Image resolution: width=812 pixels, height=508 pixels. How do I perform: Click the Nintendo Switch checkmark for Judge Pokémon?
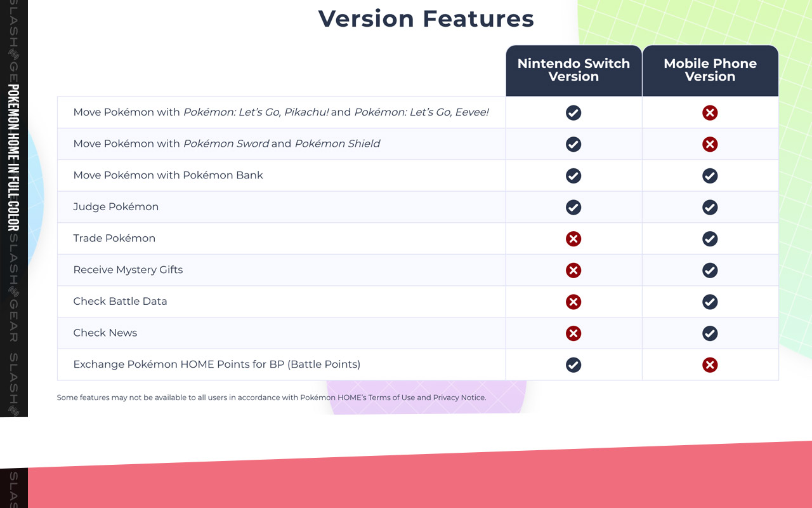point(573,207)
